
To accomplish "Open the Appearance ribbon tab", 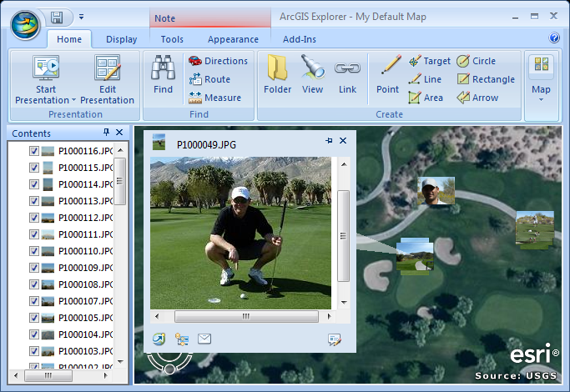I will click(233, 39).
